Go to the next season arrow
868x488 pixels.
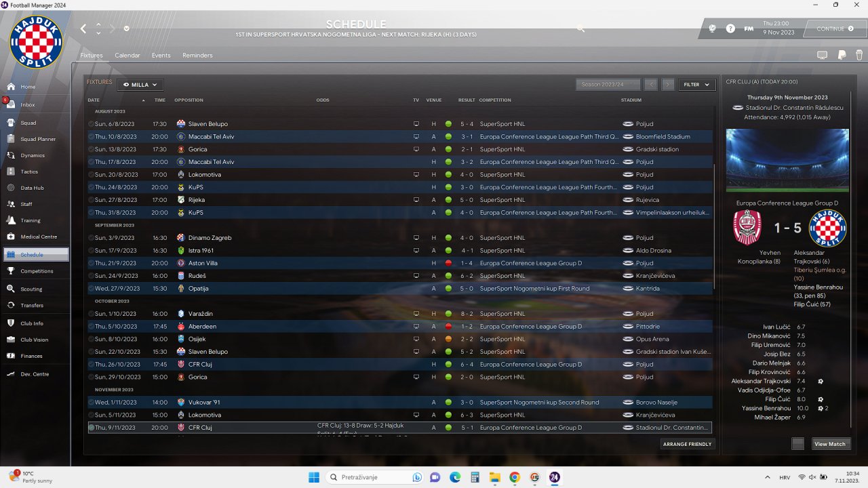[668, 85]
